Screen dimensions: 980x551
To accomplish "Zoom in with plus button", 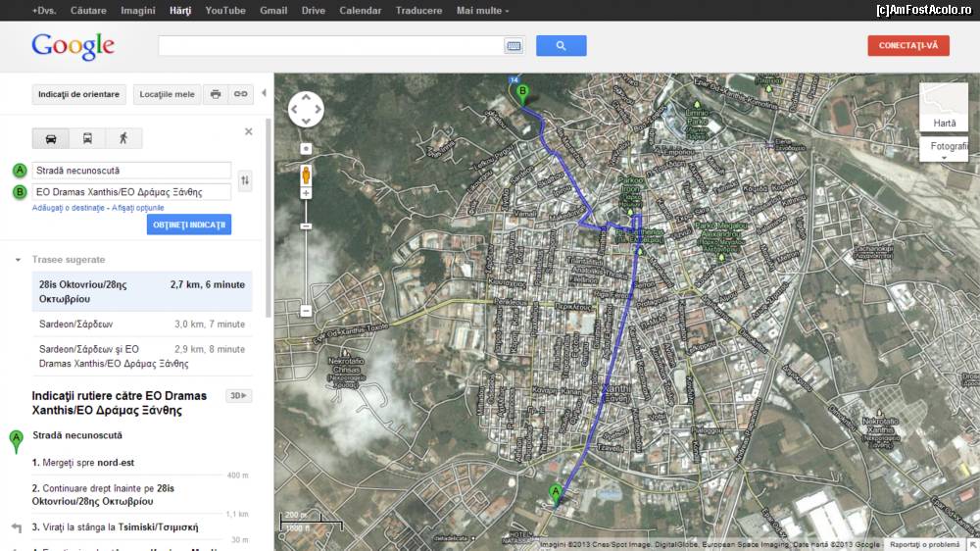I will point(306,194).
